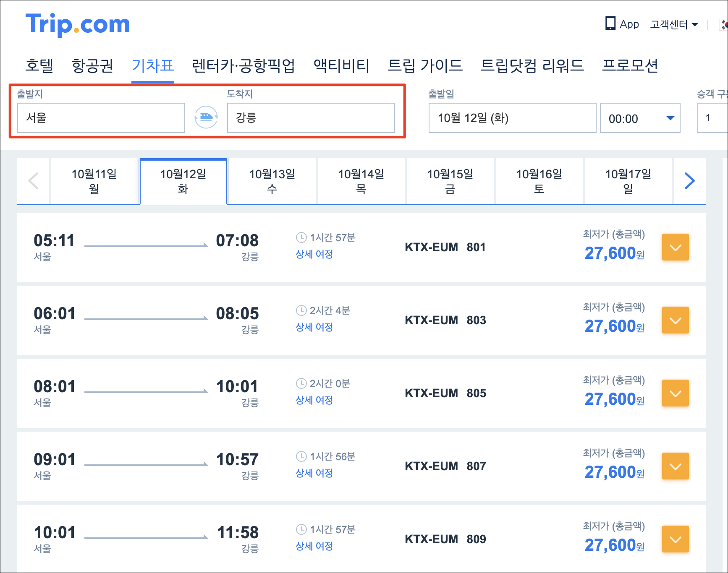Open 상세 여정 for KTX-EUM 807

point(314,473)
